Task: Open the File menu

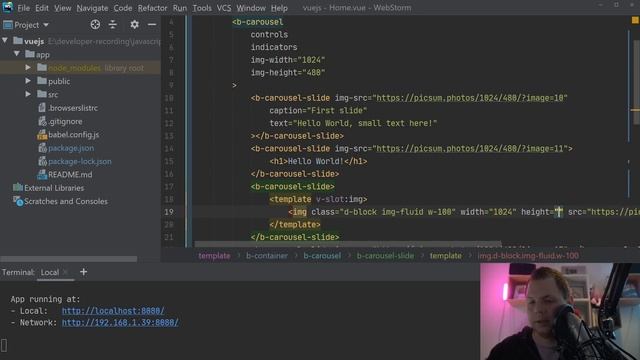Action: click(x=23, y=8)
